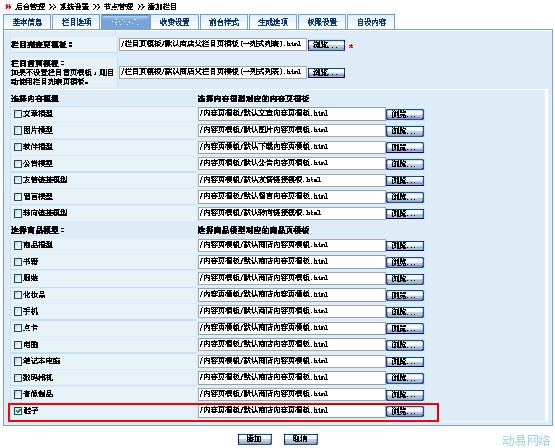Image resolution: width=555 pixels, height=448 pixels.
Task: Check the 图片模型 checkbox
Action: coord(18,131)
